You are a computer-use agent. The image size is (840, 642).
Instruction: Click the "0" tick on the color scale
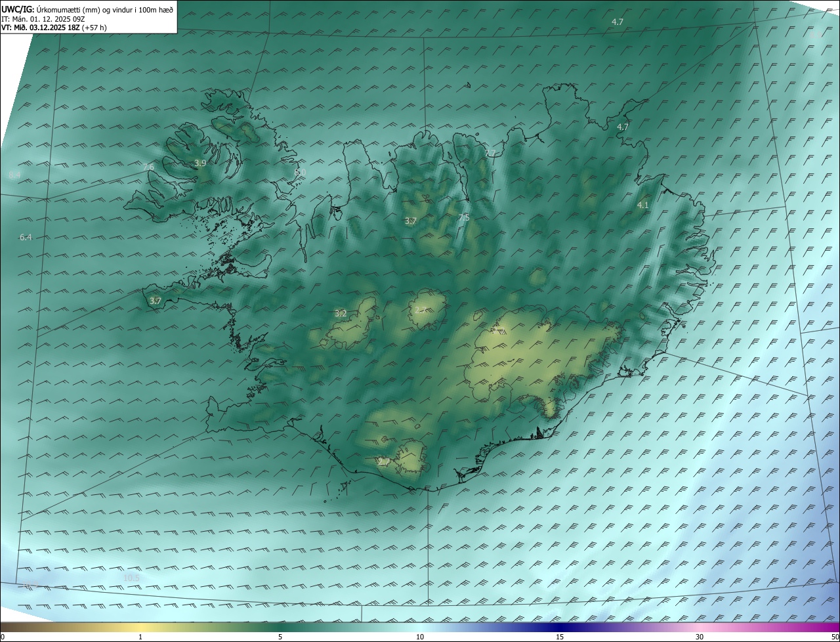point(3,637)
